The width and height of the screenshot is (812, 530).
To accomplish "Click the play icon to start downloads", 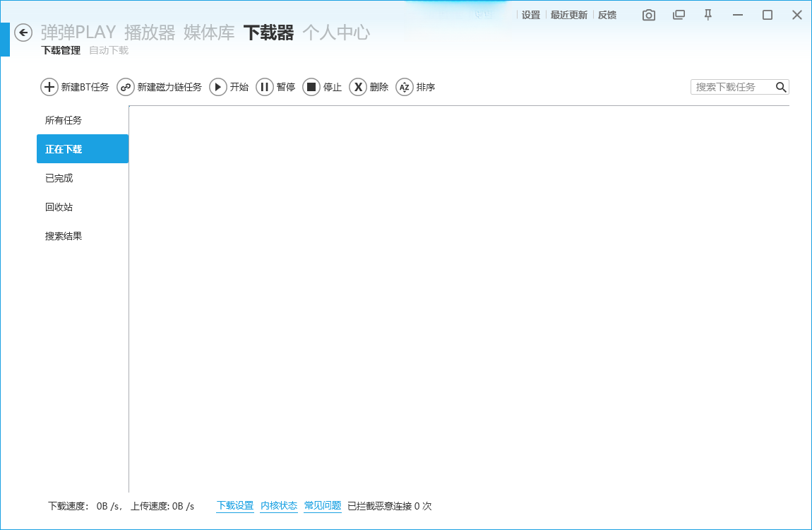I will (218, 87).
